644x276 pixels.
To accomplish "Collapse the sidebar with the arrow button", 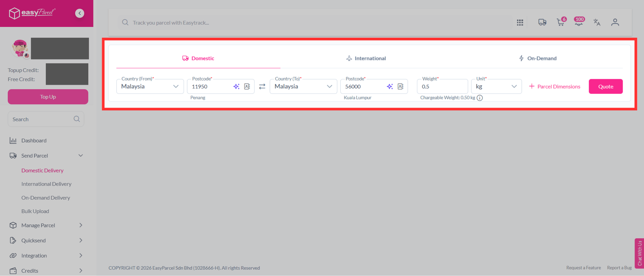I will click(80, 13).
